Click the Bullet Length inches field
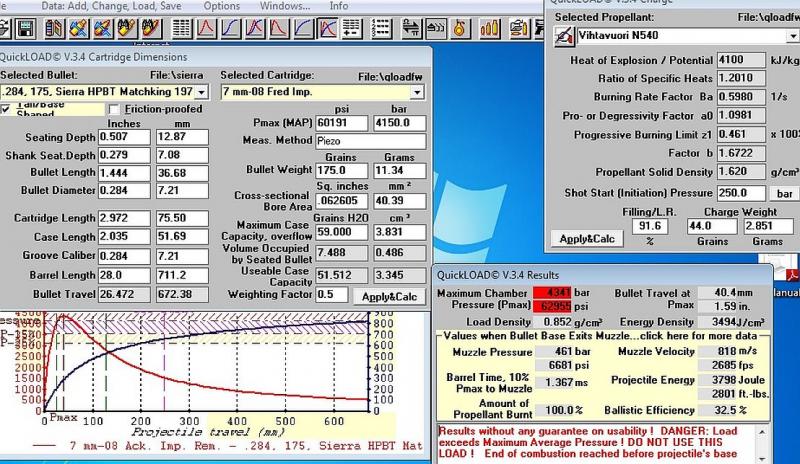This screenshot has height=464, width=800. 124,173
